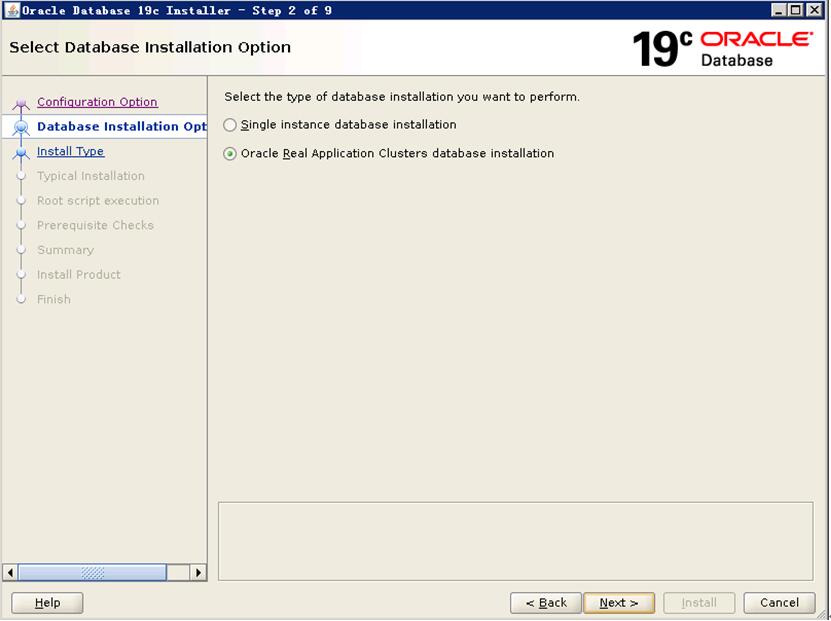Select Single instance database installation radio
The height and width of the screenshot is (621, 831).
pyautogui.click(x=229, y=125)
